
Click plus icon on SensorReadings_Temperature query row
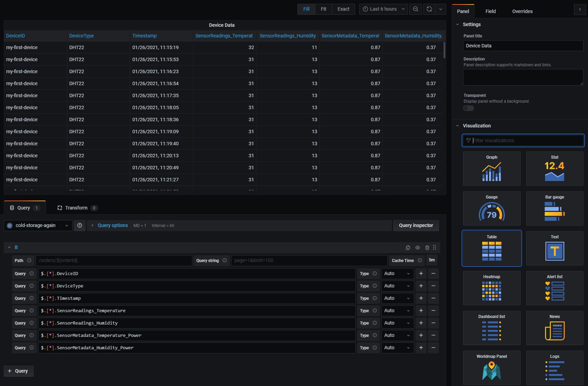tap(421, 311)
